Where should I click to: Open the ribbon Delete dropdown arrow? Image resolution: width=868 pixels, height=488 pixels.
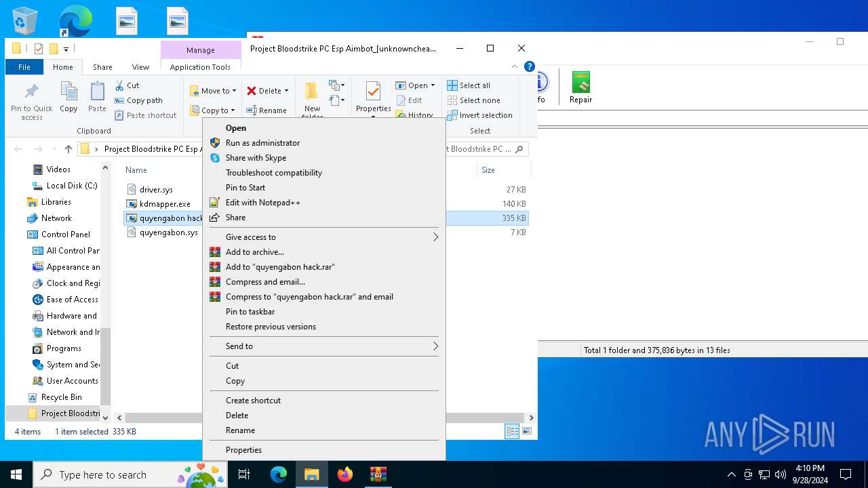click(286, 91)
